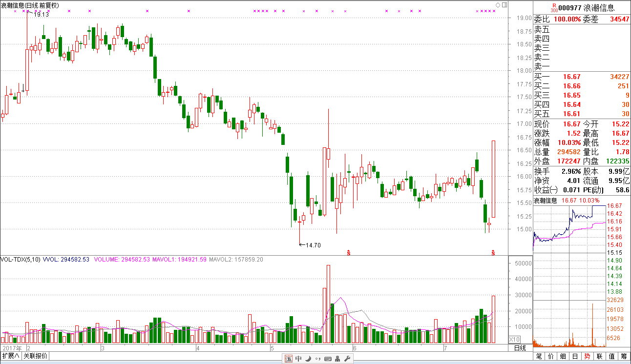Screen dimensions: 631x364
Task: Switch IME Chinese mode 中 icon
Action: [x=298, y=359]
